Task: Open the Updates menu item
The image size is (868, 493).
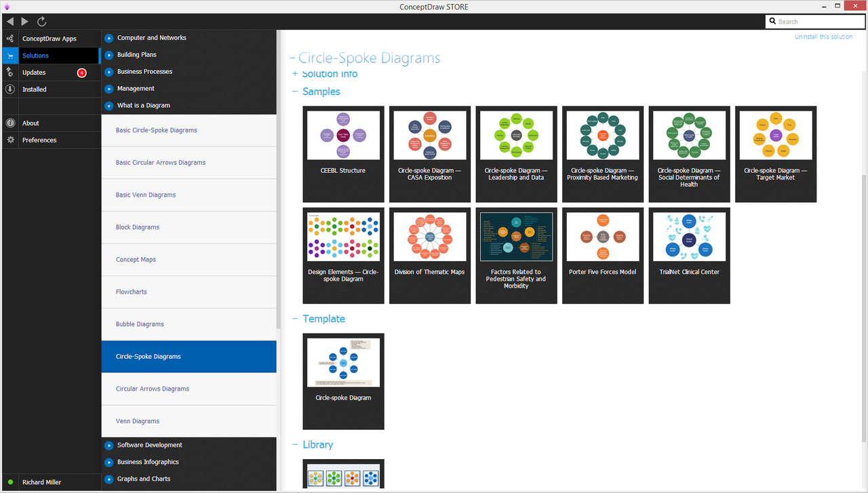Action: 52,73
